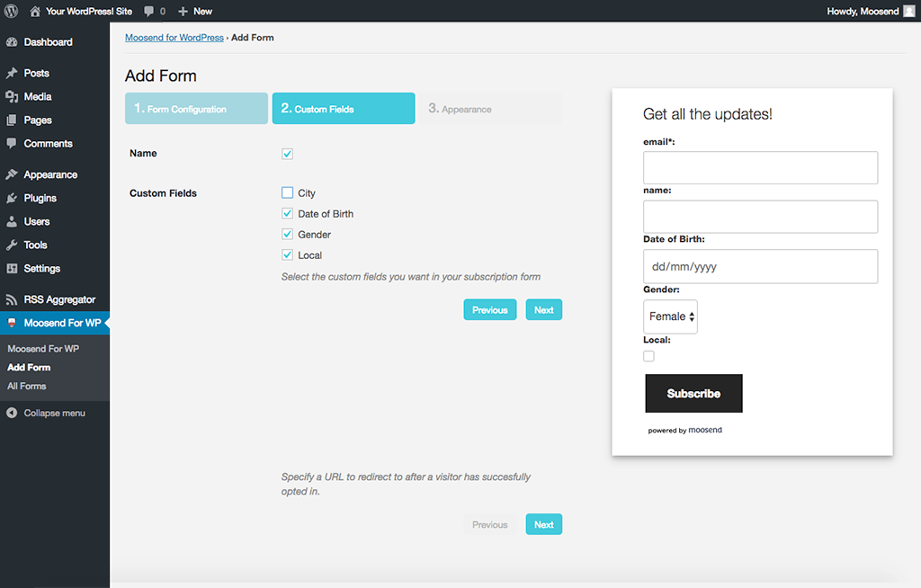Click Next below custom fields hint
This screenshot has width=921, height=588.
click(x=544, y=310)
